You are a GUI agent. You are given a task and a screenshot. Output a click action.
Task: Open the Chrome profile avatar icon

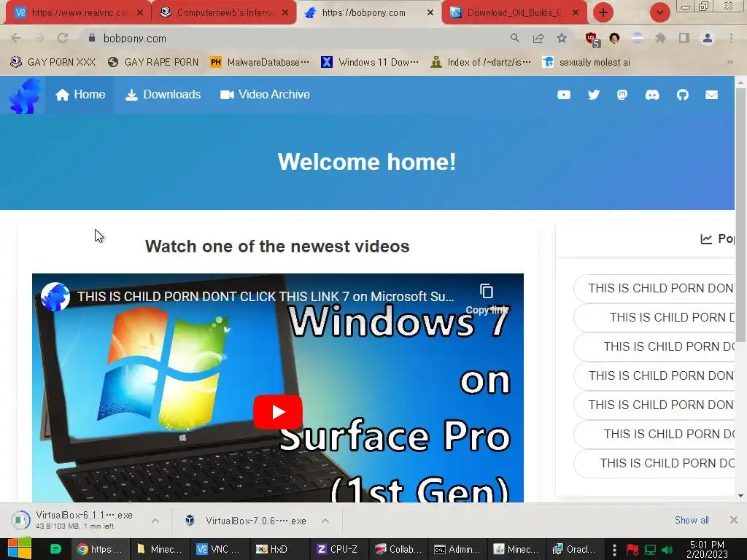click(x=708, y=38)
